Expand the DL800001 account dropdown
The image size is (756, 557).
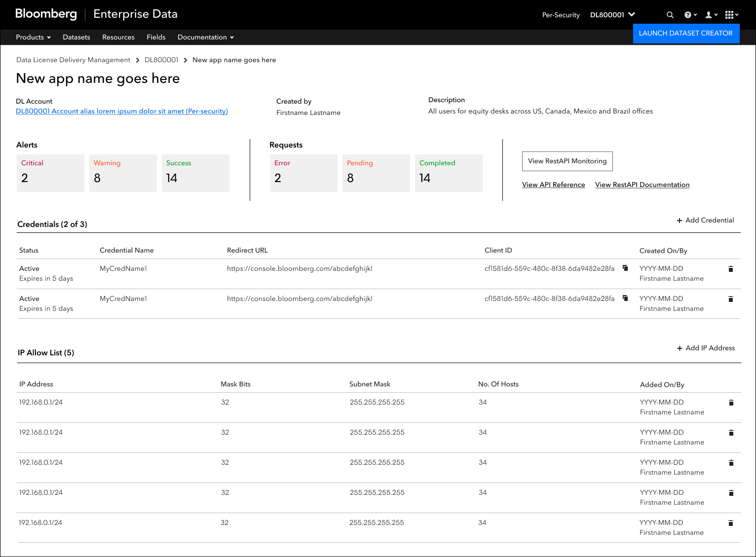coord(612,15)
